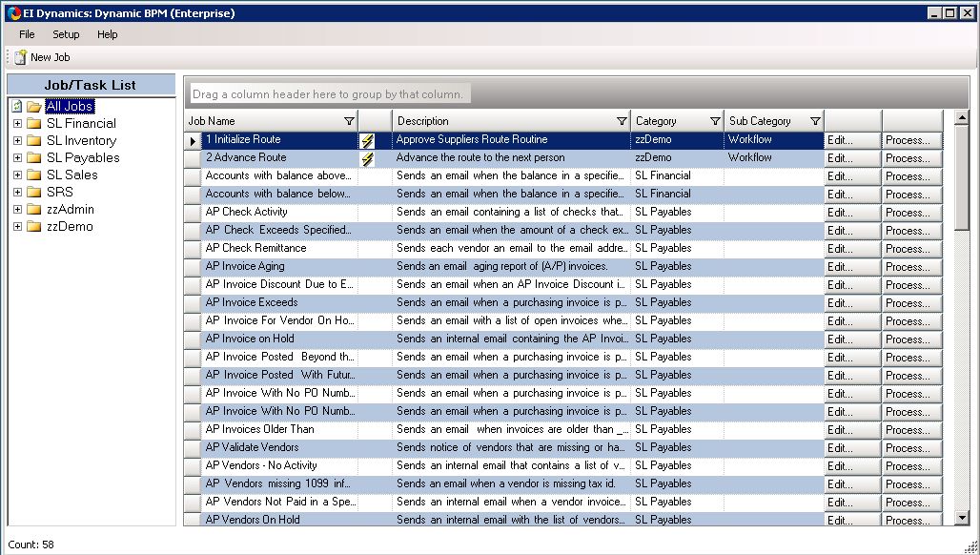980x555 pixels.
Task: Click Edit button for AP Check Activity
Action: (852, 213)
